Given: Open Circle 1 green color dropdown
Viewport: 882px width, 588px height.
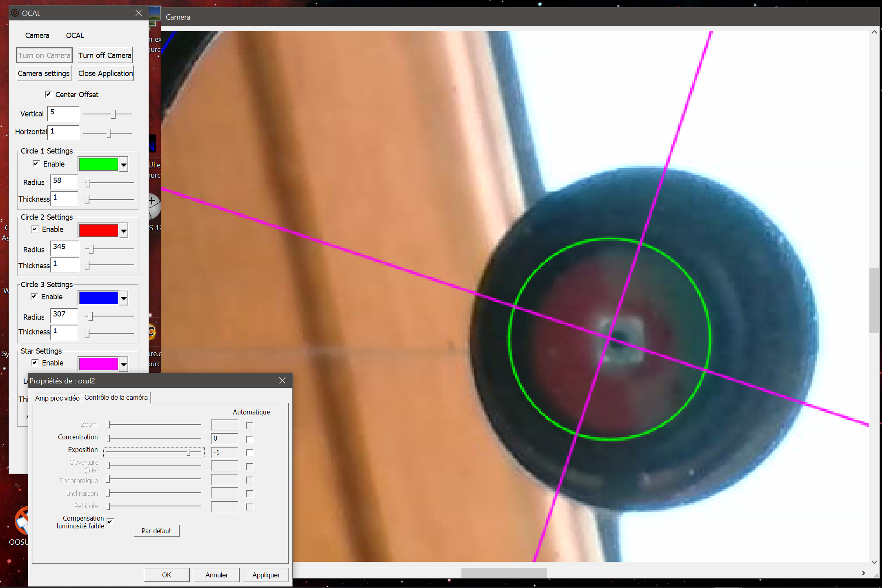Looking at the screenshot, I should pyautogui.click(x=123, y=165).
